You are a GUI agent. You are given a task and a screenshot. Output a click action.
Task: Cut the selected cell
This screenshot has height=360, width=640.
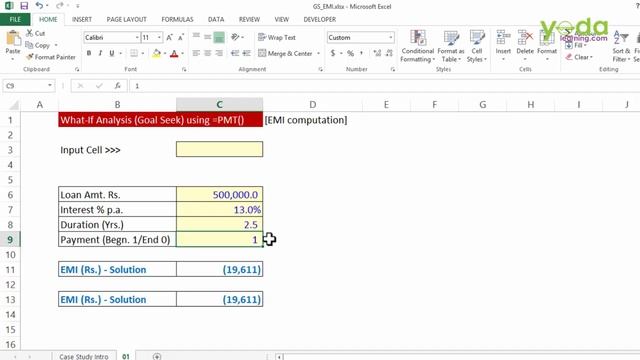pyautogui.click(x=35, y=33)
